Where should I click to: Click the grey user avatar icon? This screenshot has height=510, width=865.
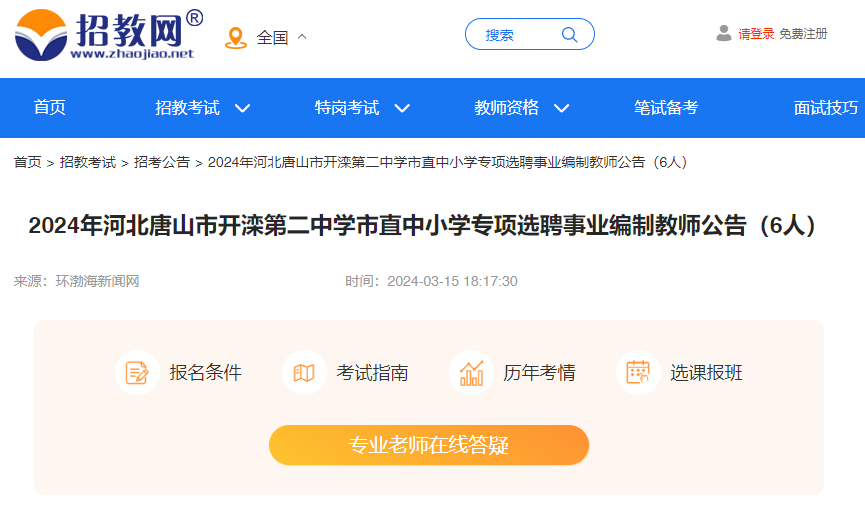pyautogui.click(x=724, y=34)
